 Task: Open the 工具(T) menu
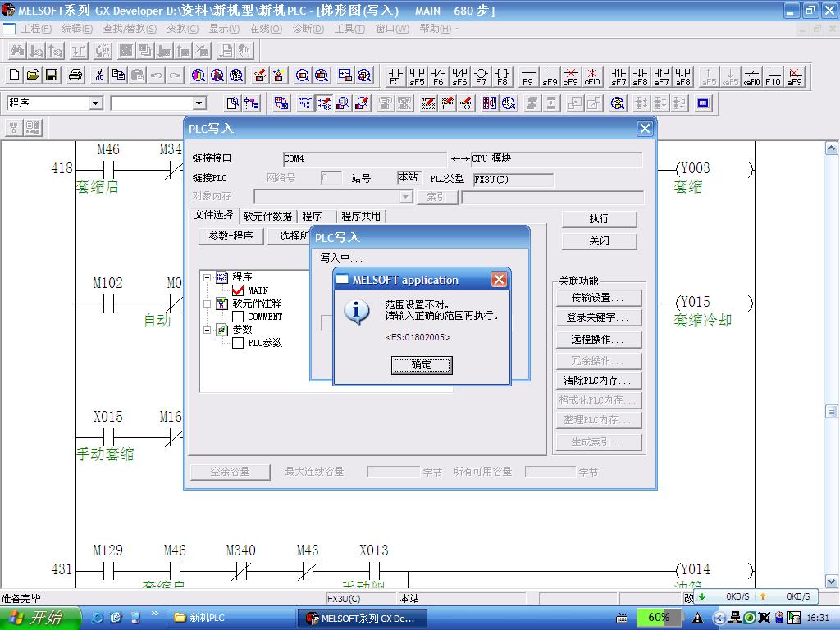pos(349,29)
